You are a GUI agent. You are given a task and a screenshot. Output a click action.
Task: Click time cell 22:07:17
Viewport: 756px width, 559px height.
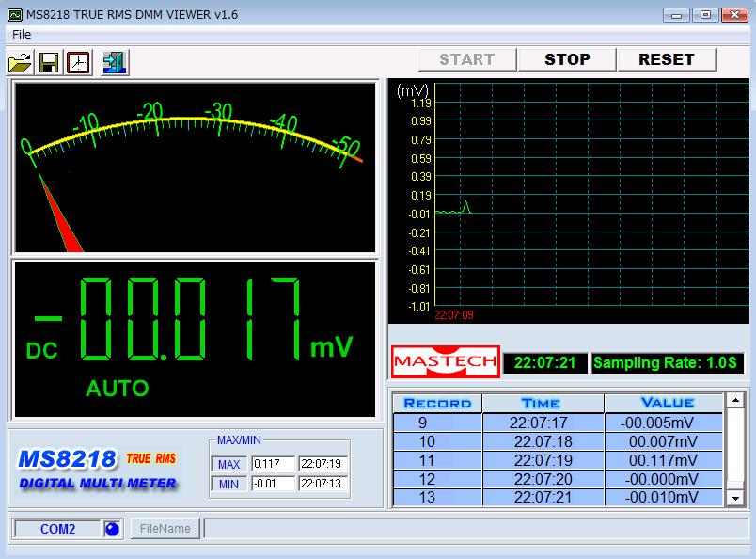click(x=543, y=423)
